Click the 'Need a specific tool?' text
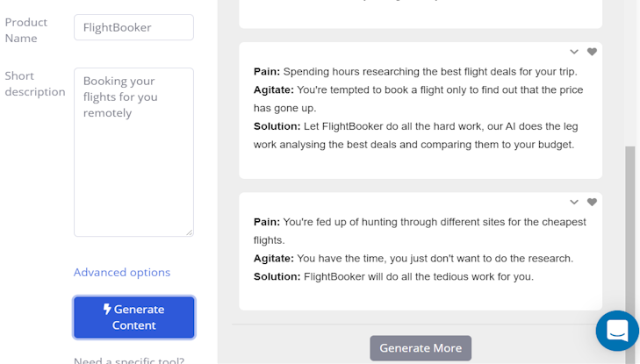The width and height of the screenshot is (640, 364). click(x=129, y=360)
